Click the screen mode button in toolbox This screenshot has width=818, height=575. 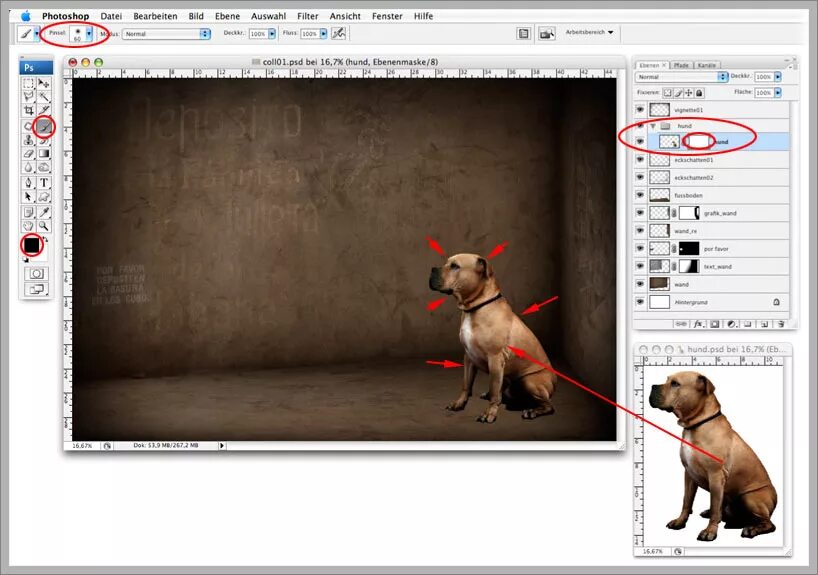[x=36, y=289]
